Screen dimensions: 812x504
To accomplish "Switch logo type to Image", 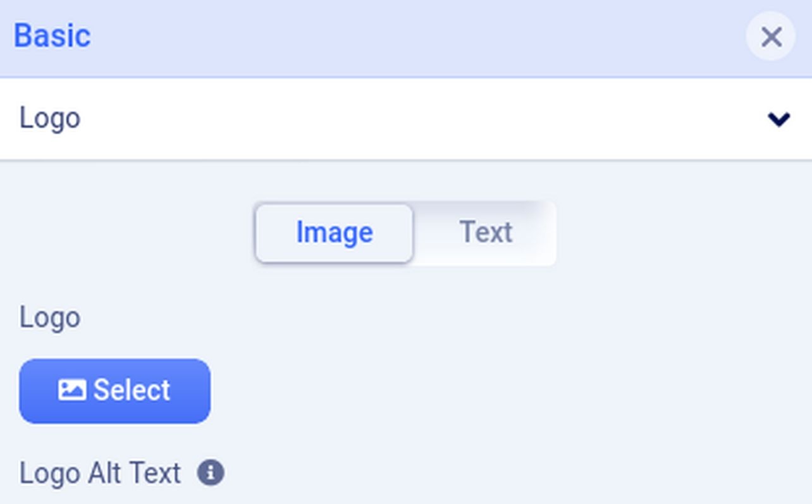I will (334, 233).
